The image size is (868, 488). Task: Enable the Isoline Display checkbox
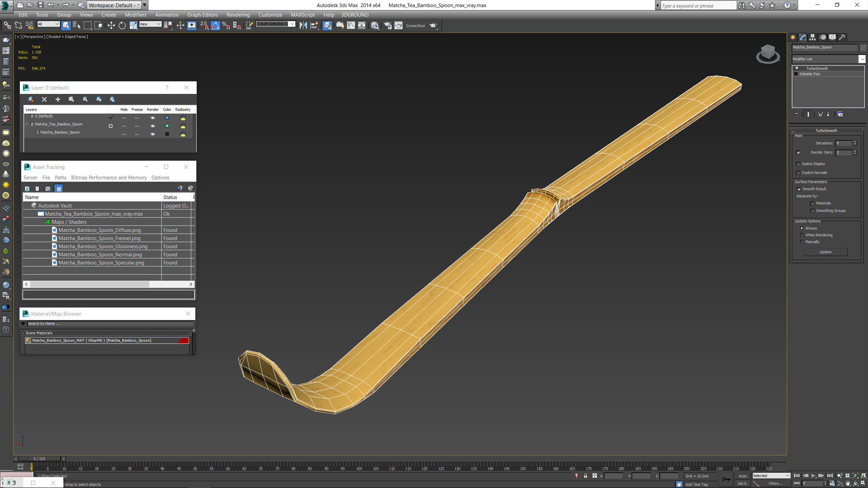pos(798,164)
